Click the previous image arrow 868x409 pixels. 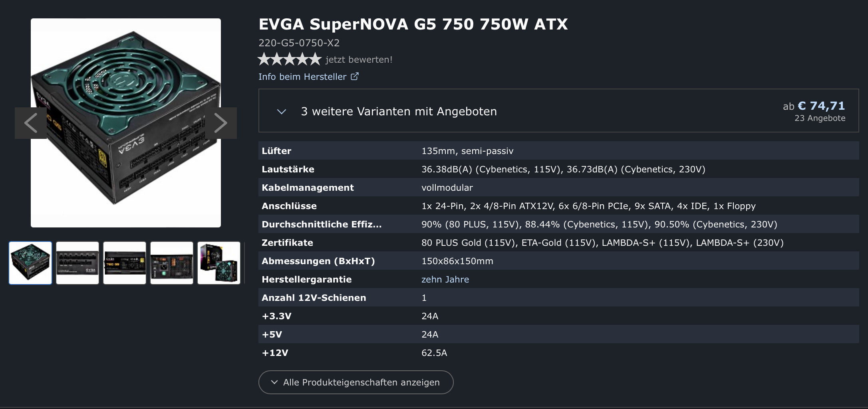pyautogui.click(x=31, y=123)
